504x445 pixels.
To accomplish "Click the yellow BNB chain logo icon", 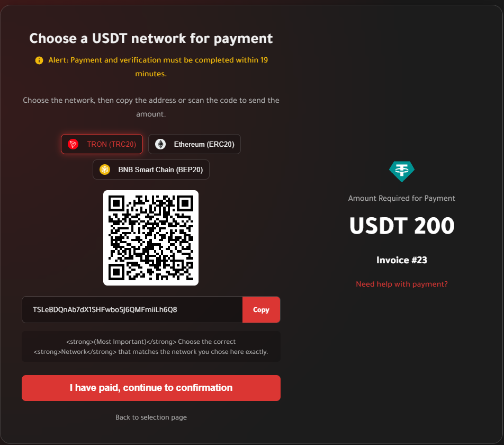I will 105,170.
